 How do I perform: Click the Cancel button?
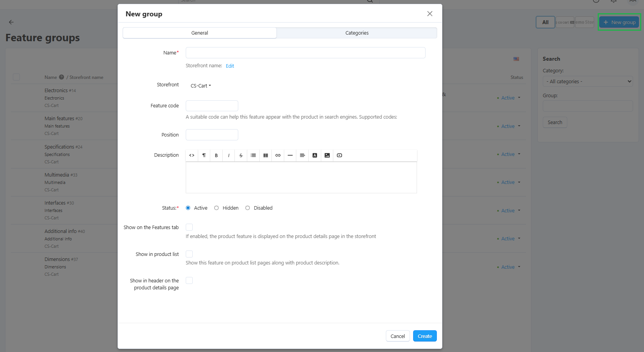(x=398, y=336)
